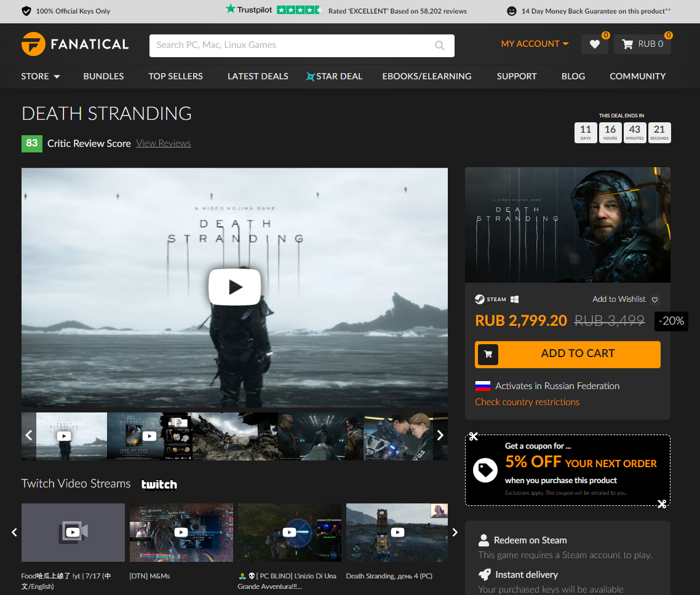Screen dimensions: 700x595
Task: Show next media thumbnails
Action: point(440,435)
